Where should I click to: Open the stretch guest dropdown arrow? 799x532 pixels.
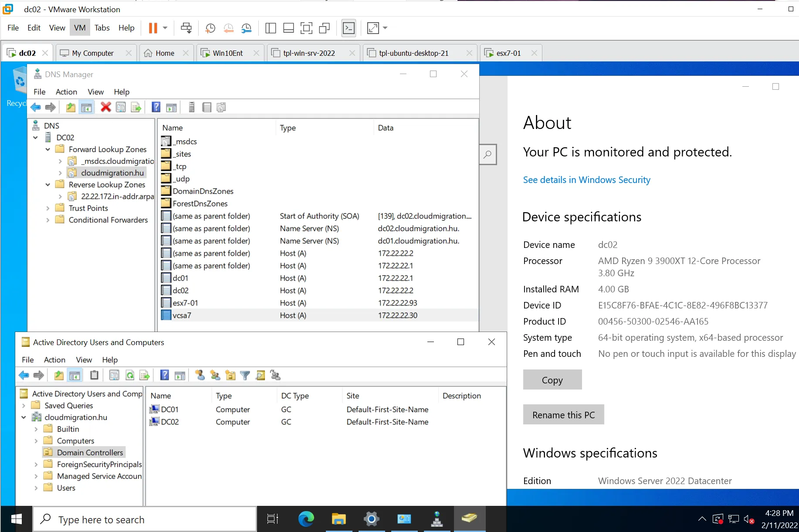(385, 28)
